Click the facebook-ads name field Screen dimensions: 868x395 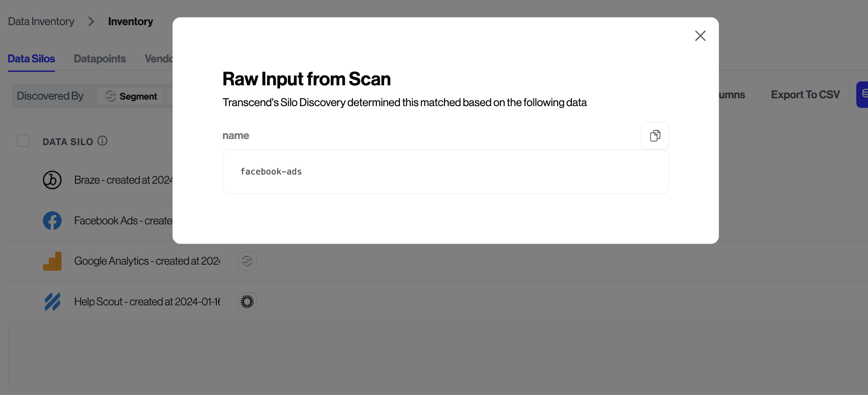445,172
